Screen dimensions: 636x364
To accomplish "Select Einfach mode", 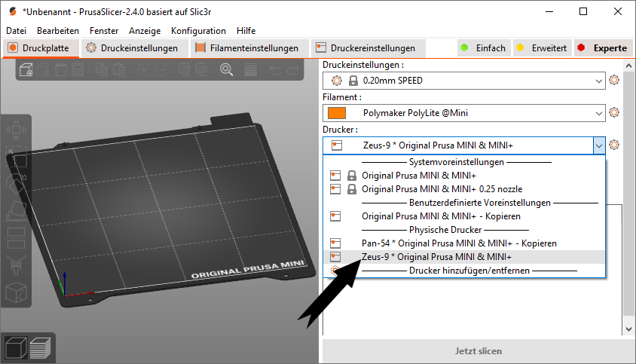I will pos(484,48).
